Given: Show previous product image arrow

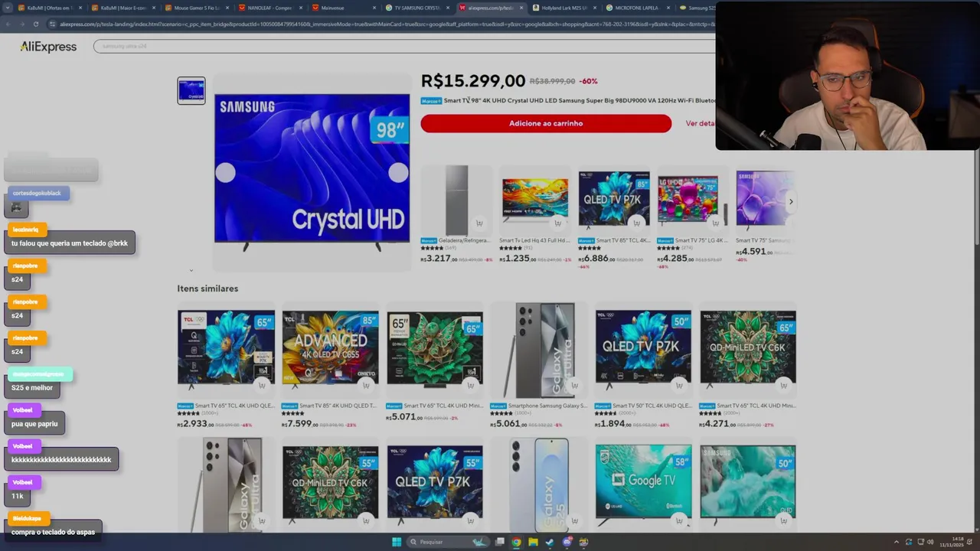Looking at the screenshot, I should (225, 173).
